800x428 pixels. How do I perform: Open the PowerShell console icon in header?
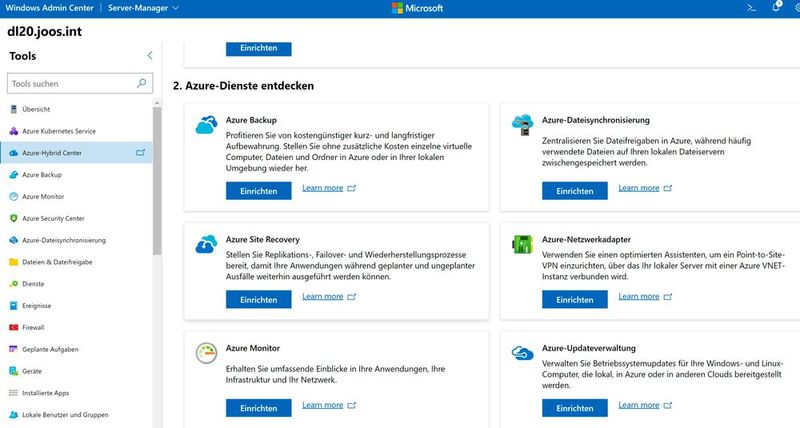coord(752,8)
